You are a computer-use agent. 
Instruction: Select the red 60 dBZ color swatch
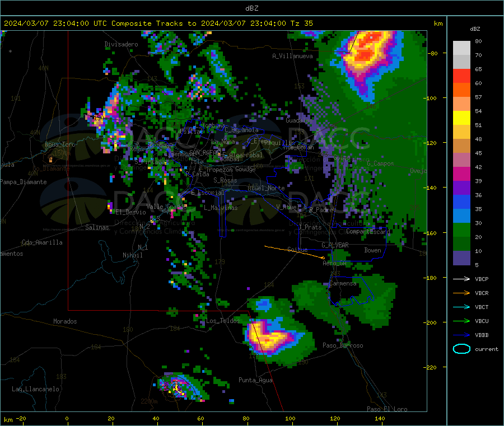(461, 76)
